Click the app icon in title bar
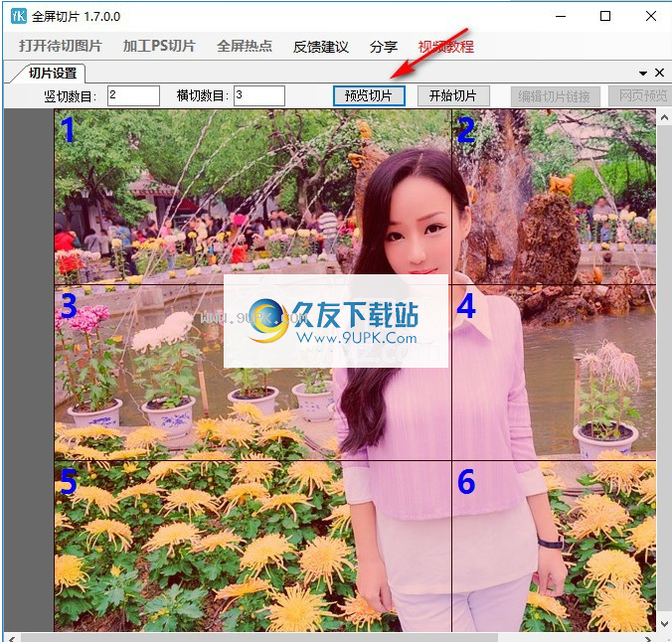The width and height of the screenshot is (672, 642). point(18,16)
